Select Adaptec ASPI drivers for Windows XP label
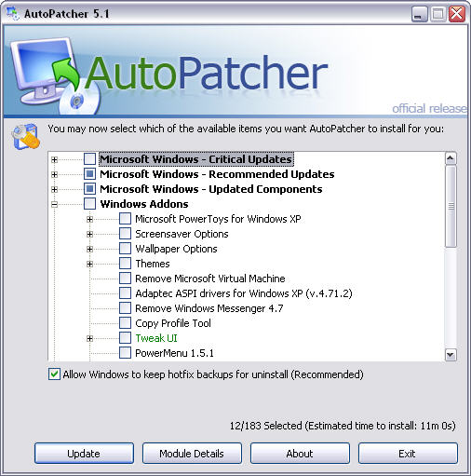471x476 pixels. [244, 293]
